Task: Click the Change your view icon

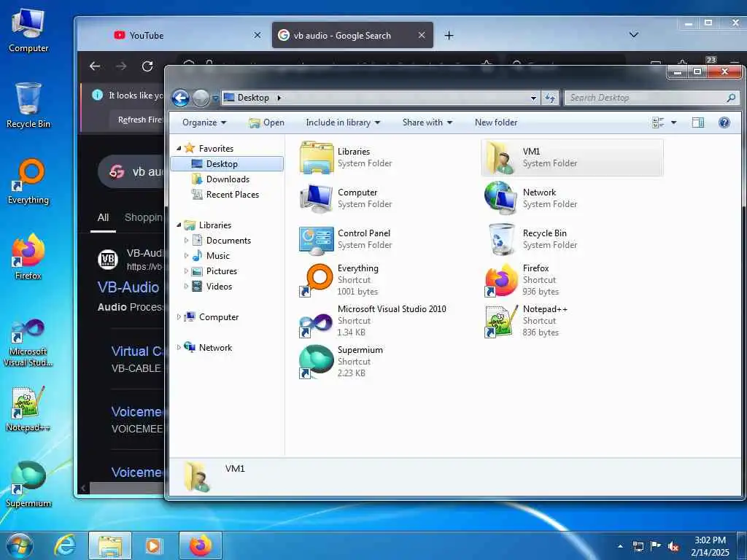Action: tap(658, 122)
